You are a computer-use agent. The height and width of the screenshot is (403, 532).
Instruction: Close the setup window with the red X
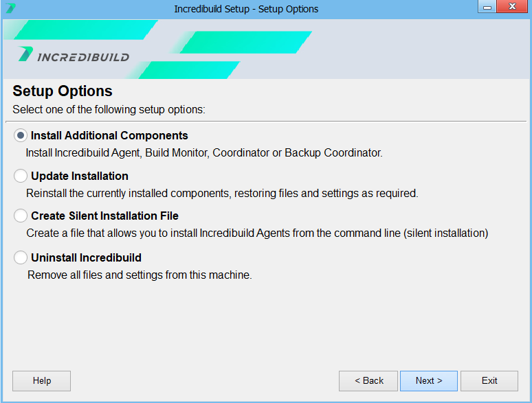pyautogui.click(x=513, y=8)
